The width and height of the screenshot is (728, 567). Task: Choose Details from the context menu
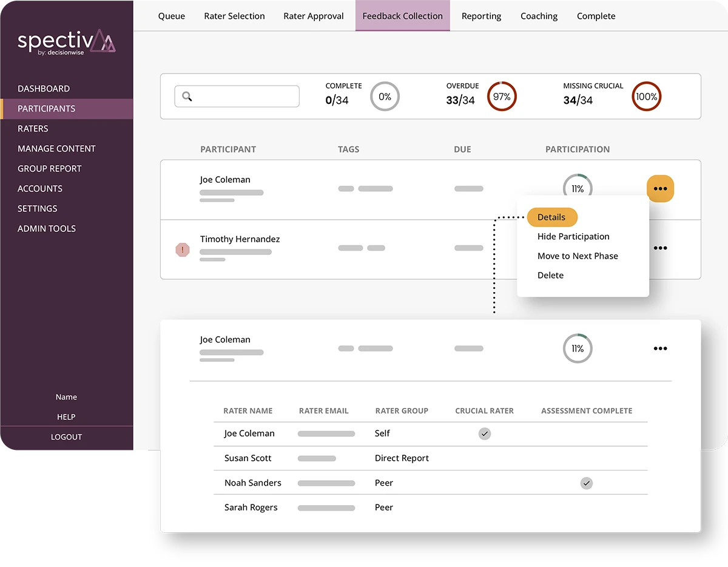click(x=552, y=217)
